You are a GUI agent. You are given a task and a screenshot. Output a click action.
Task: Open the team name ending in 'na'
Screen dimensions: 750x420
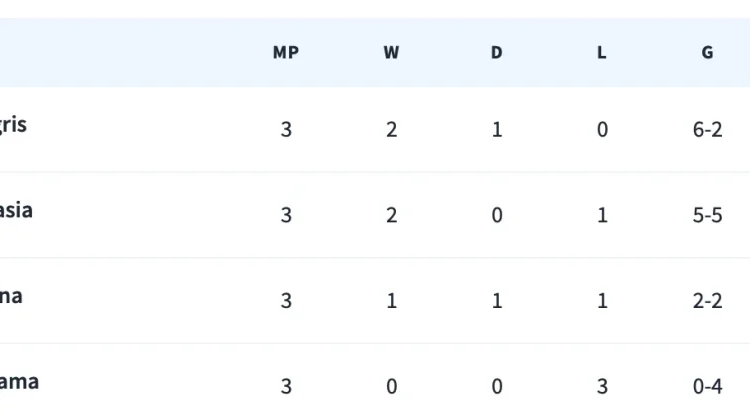tap(11, 296)
